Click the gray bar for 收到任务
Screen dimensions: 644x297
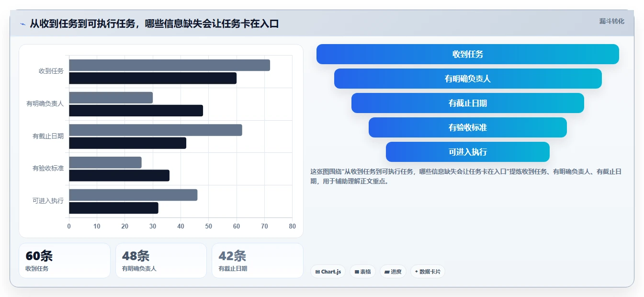click(x=169, y=65)
